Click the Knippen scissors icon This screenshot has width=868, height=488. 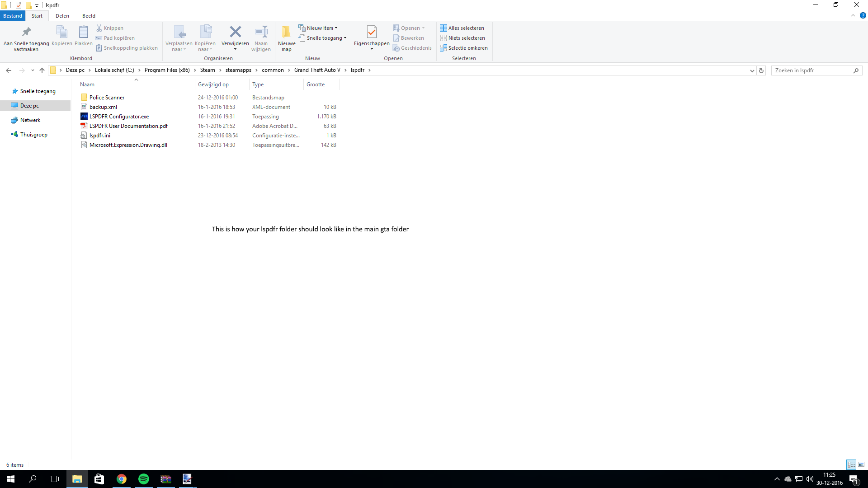coord(99,28)
